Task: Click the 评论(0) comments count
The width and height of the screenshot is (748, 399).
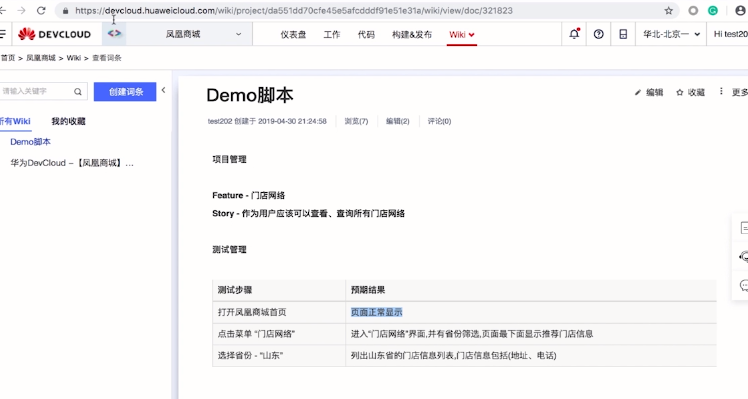Action: pyautogui.click(x=439, y=121)
